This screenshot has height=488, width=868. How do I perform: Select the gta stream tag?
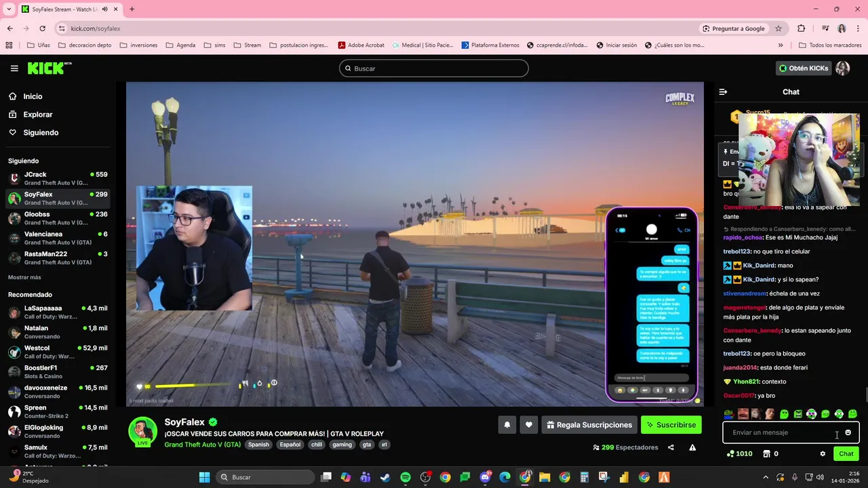367,445
